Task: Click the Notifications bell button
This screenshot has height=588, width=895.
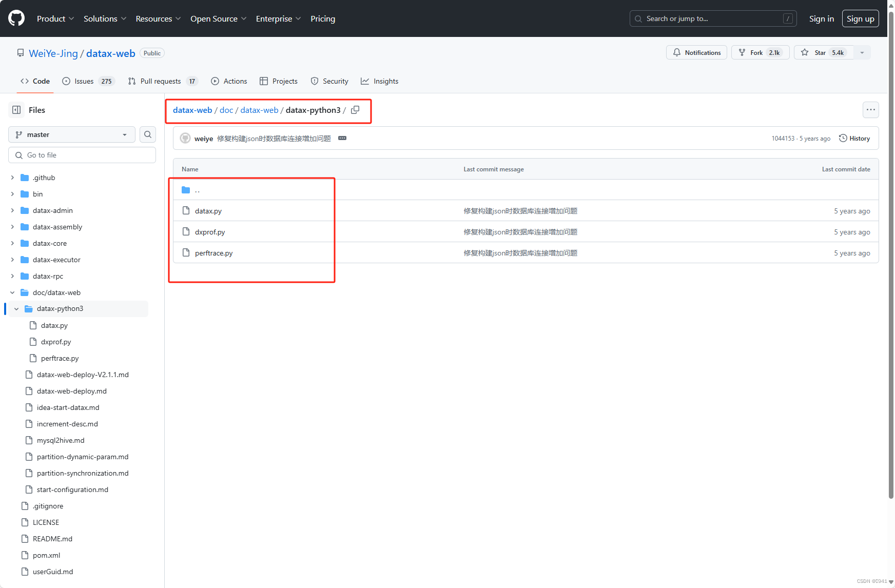Action: pyautogui.click(x=696, y=52)
